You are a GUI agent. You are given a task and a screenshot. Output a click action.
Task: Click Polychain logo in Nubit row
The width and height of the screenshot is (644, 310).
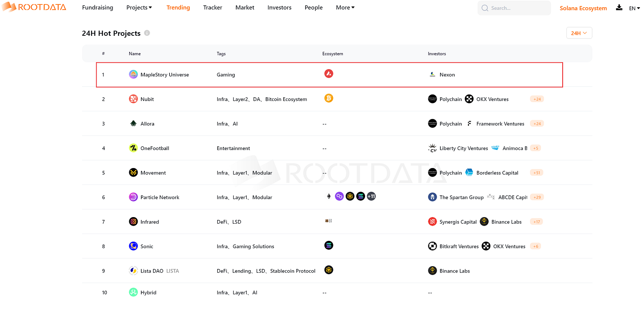pos(432,99)
